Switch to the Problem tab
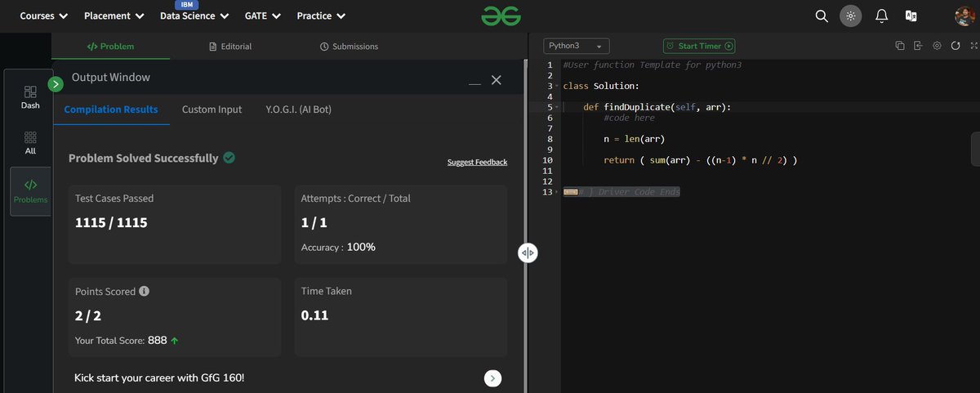 pyautogui.click(x=110, y=47)
